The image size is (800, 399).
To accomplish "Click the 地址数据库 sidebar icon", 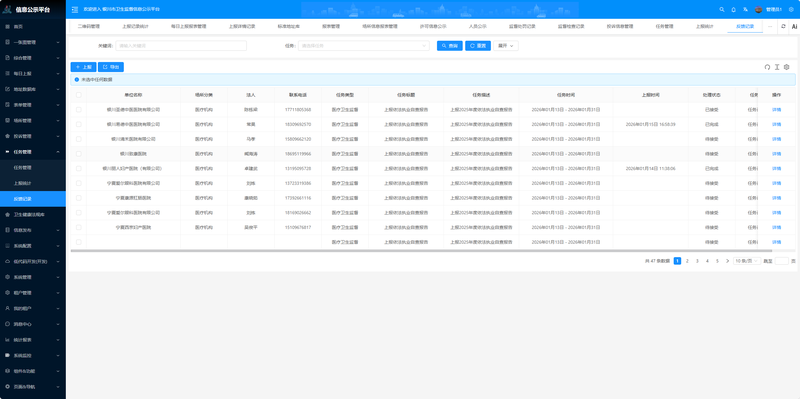I will tap(7, 89).
